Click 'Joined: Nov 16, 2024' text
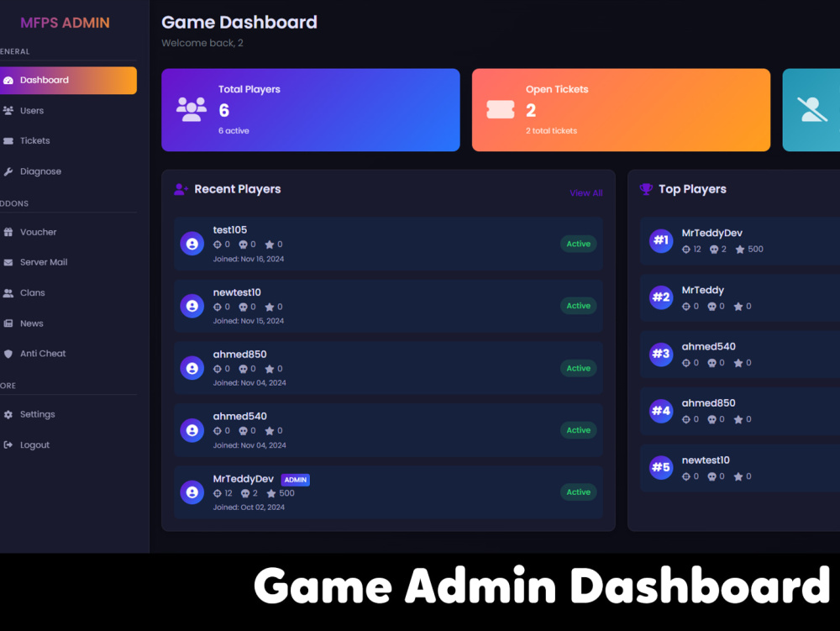The image size is (840, 631). [x=249, y=260]
